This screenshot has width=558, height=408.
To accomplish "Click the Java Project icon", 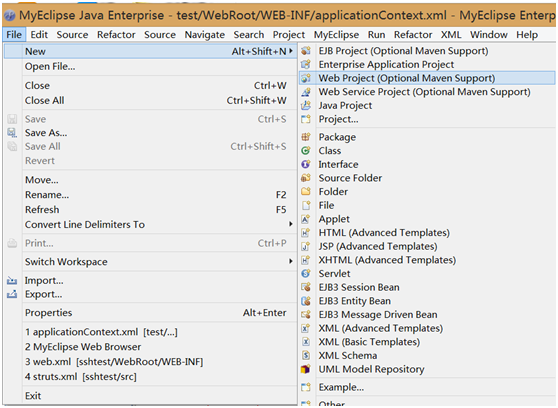I will tap(306, 105).
